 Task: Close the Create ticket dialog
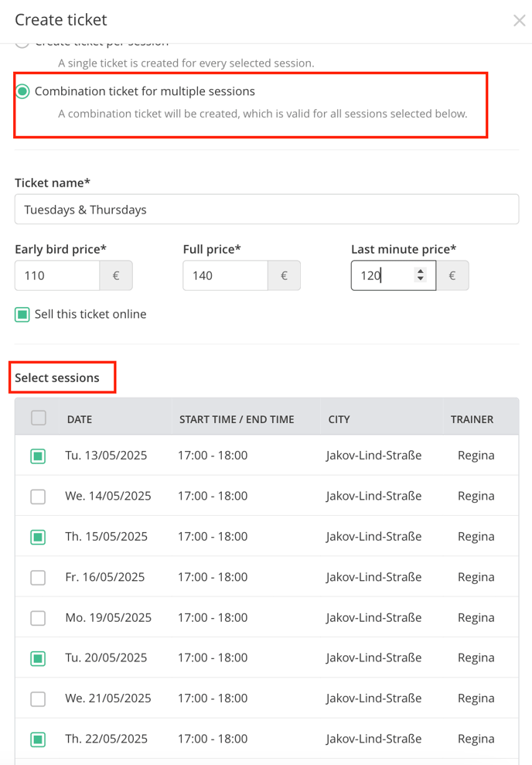(519, 20)
